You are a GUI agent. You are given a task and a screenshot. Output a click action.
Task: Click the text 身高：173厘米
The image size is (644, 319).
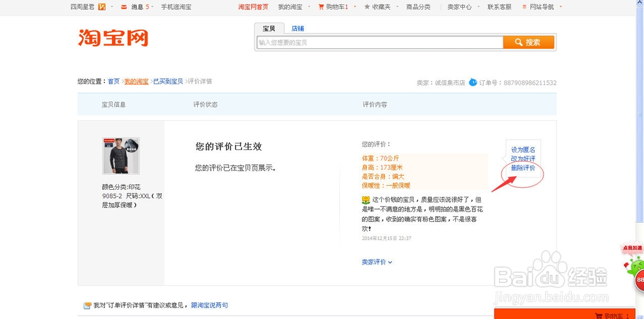[383, 167]
